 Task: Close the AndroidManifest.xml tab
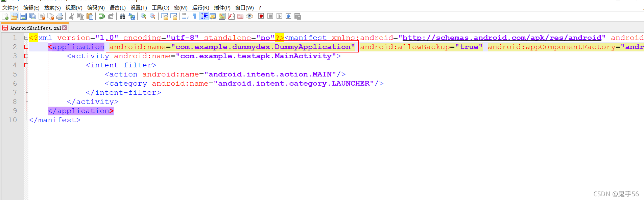click(x=64, y=28)
